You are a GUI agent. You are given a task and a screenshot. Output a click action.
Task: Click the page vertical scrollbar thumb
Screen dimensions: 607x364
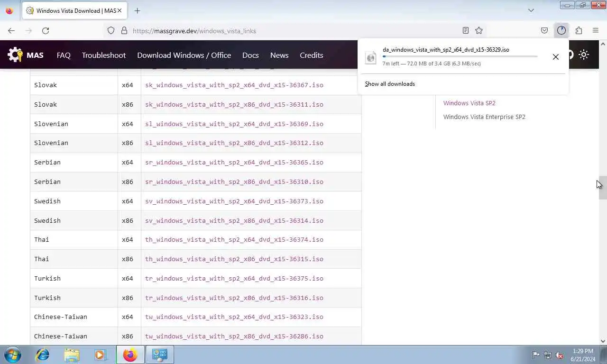pos(603,188)
